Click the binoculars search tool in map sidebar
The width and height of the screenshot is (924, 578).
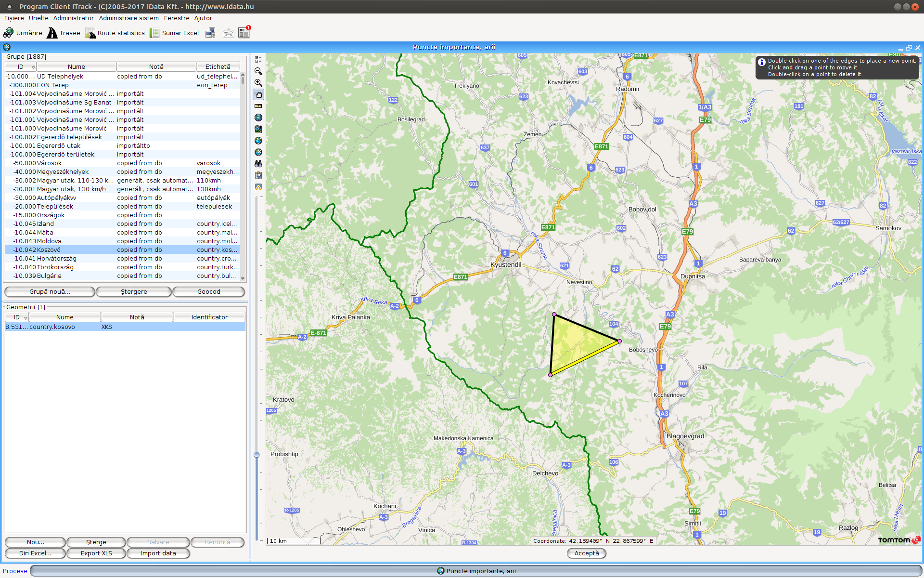258,164
